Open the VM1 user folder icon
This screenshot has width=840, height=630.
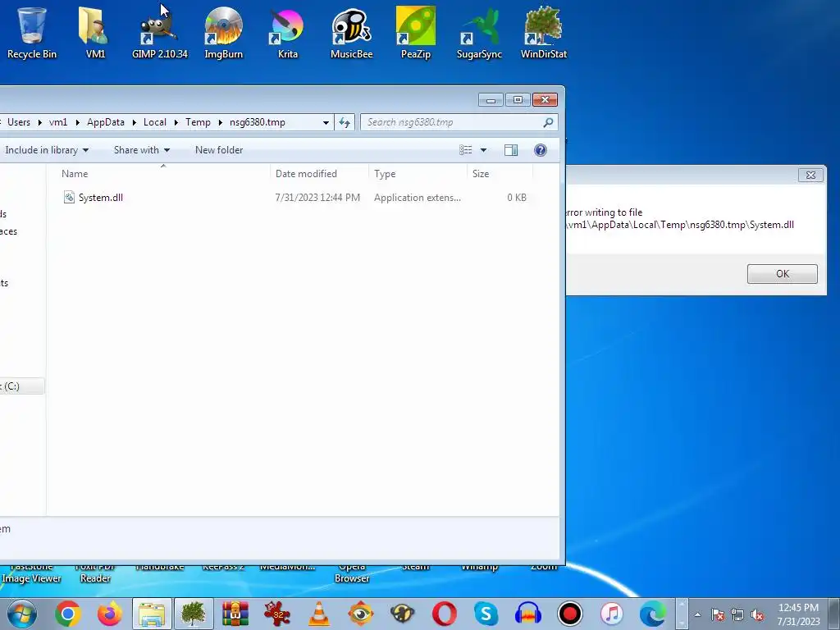pos(95,33)
